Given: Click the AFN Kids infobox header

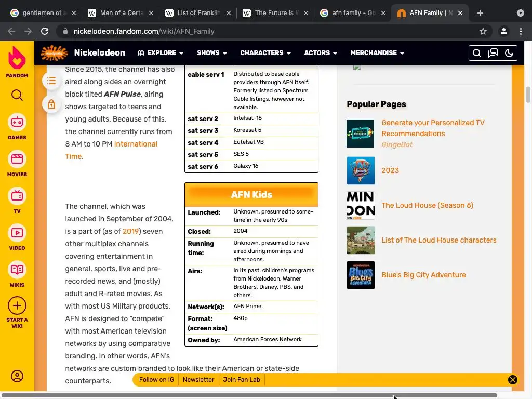Looking at the screenshot, I should tap(251, 195).
